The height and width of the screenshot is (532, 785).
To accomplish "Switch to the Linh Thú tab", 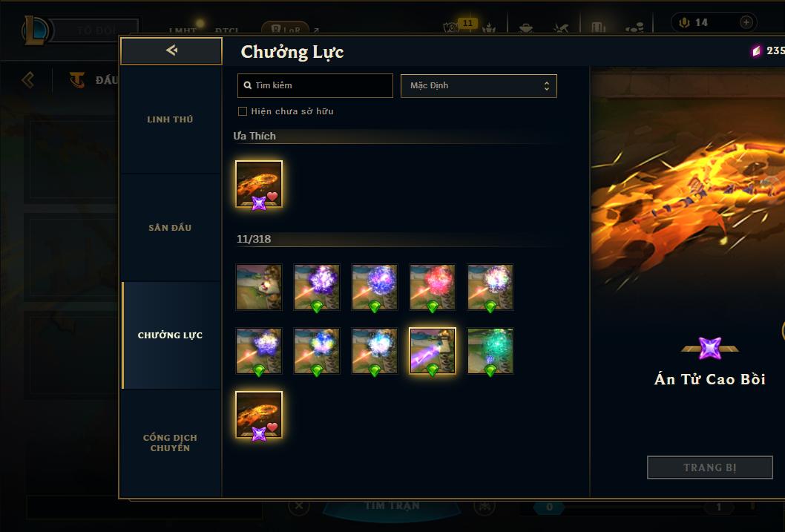I will pos(170,119).
